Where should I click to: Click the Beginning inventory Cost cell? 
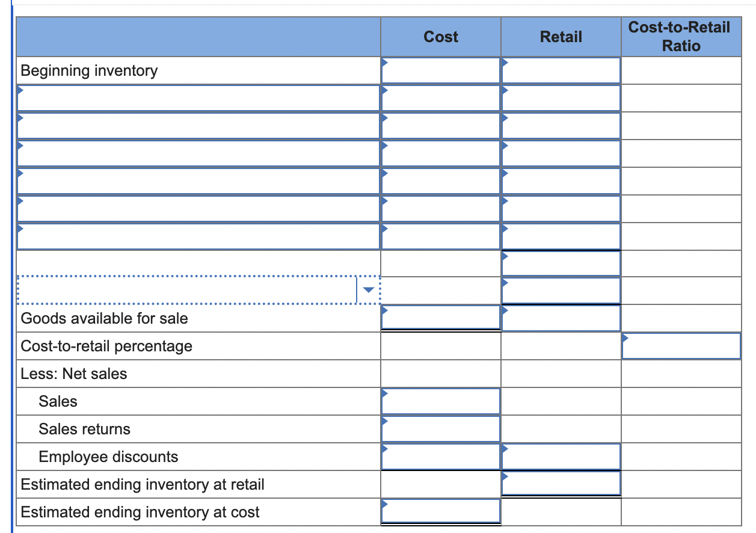tap(440, 70)
